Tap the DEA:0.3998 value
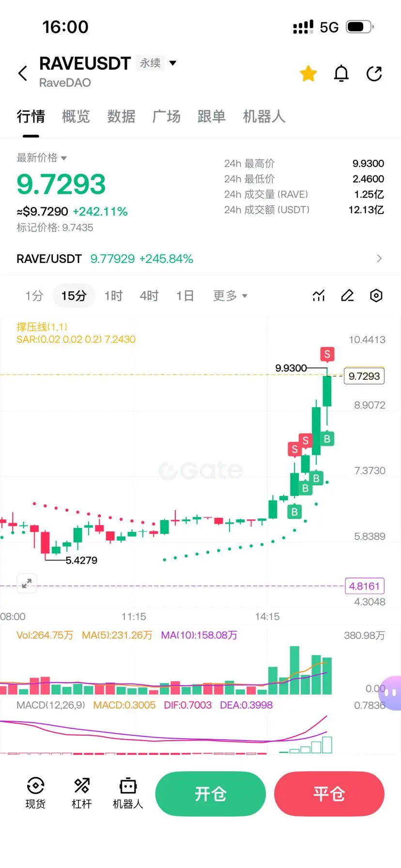The width and height of the screenshot is (401, 868). click(246, 705)
